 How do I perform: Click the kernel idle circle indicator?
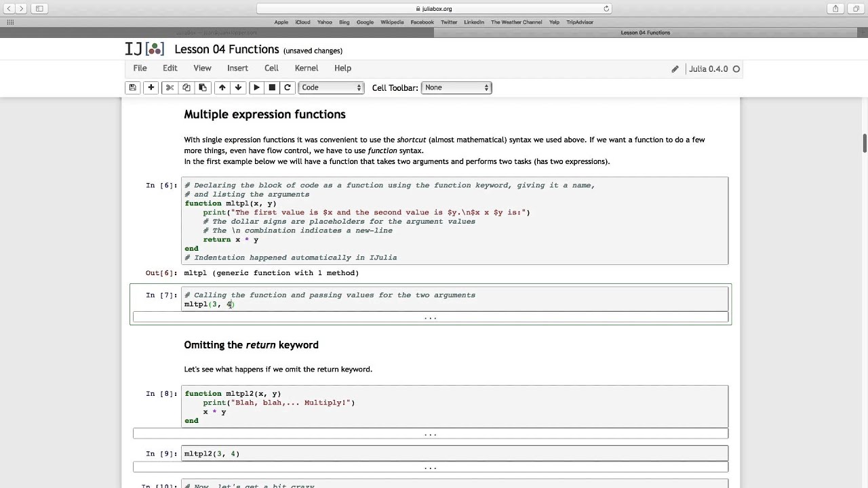point(736,68)
